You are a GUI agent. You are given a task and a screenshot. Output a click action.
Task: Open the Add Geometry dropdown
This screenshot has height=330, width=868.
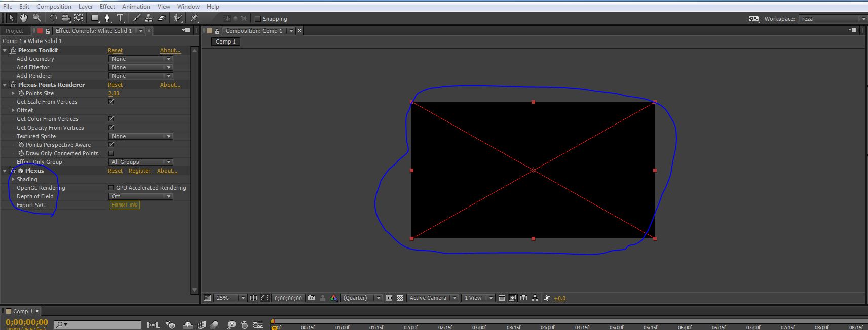141,59
